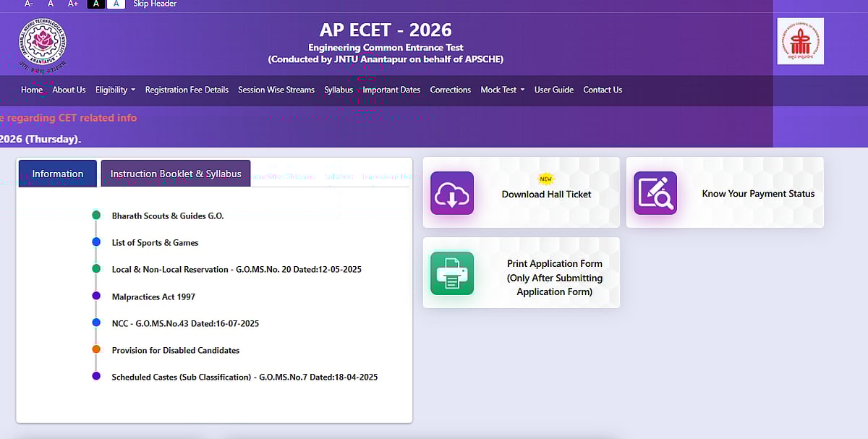Viewport: 868px width, 439px height.
Task: Switch to Instruction Booklet & Syllabus tab
Action: [176, 174]
